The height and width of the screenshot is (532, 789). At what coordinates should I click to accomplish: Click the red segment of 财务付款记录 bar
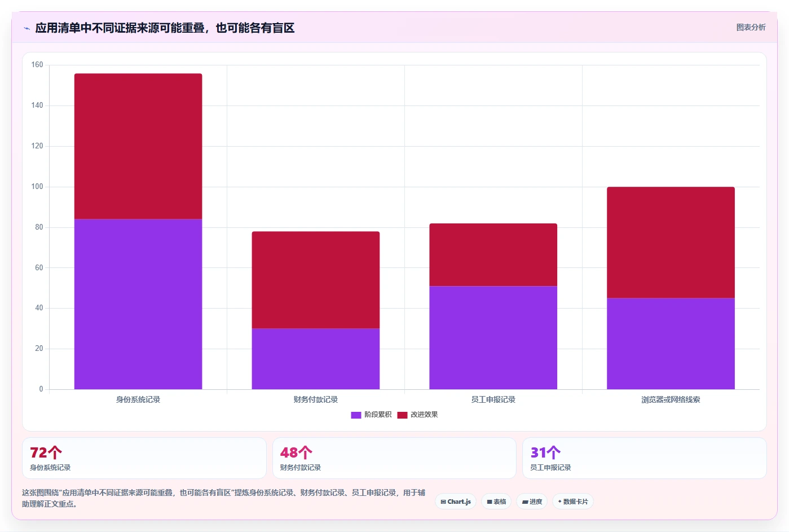[x=316, y=280]
